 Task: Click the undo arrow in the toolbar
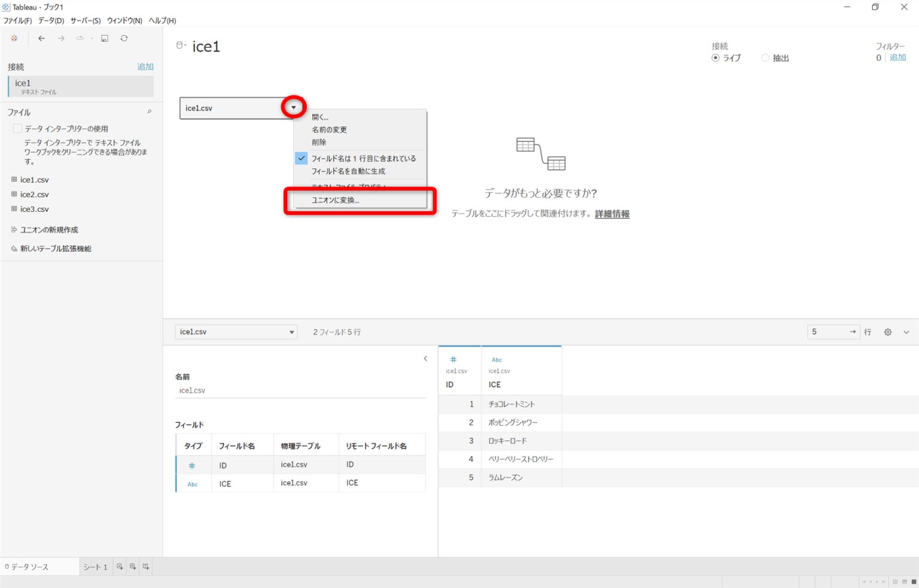pos(41,38)
